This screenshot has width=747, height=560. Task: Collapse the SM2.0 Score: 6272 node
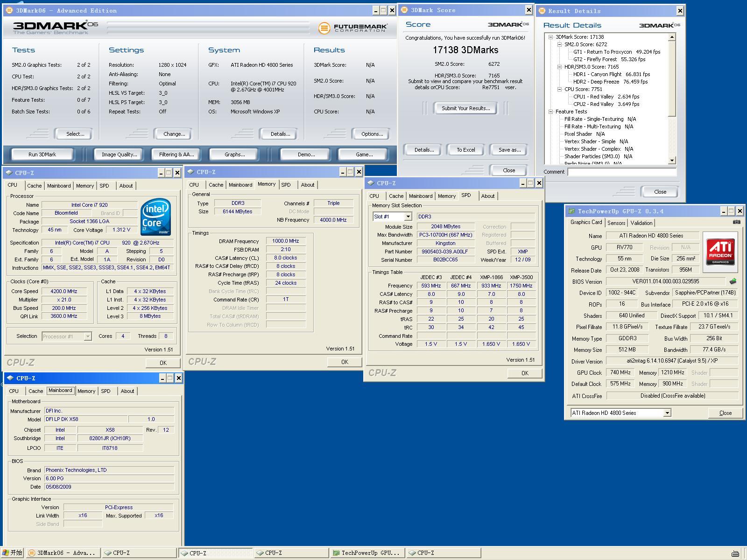coord(560,44)
